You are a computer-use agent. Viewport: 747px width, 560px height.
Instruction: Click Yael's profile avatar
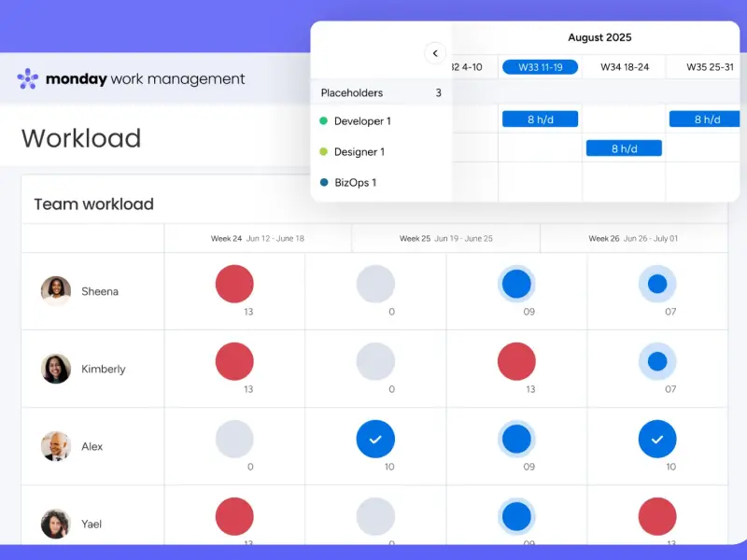pyautogui.click(x=56, y=524)
